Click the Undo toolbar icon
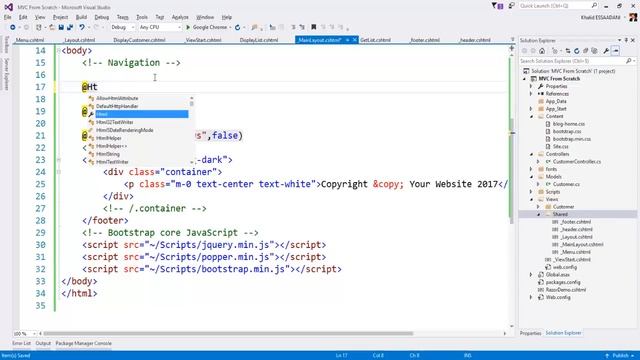This screenshot has width=640, height=360. 82,27
